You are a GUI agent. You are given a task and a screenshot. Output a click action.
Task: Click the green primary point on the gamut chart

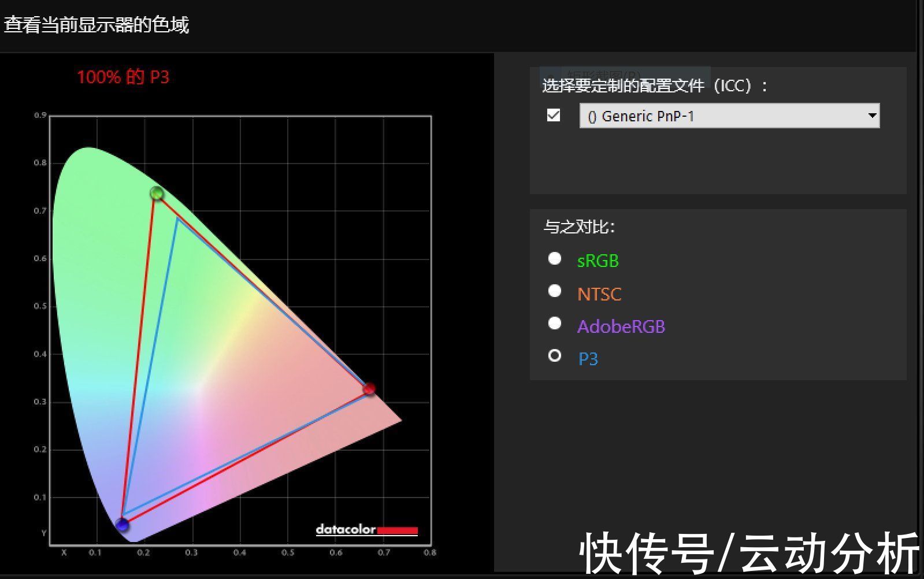(x=157, y=193)
